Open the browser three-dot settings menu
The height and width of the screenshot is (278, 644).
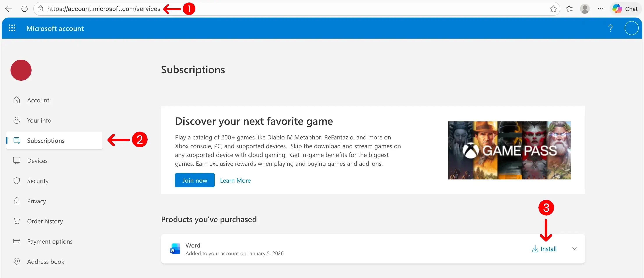coord(600,9)
